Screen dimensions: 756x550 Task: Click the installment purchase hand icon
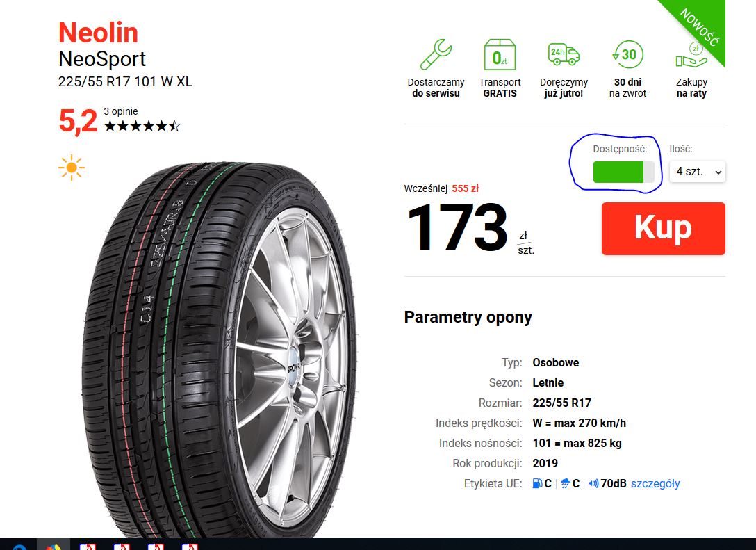(691, 55)
